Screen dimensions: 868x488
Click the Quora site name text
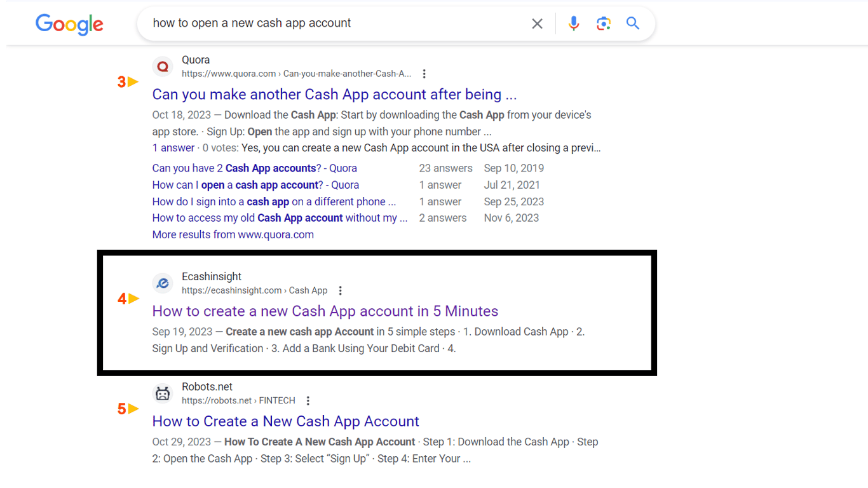tap(196, 60)
